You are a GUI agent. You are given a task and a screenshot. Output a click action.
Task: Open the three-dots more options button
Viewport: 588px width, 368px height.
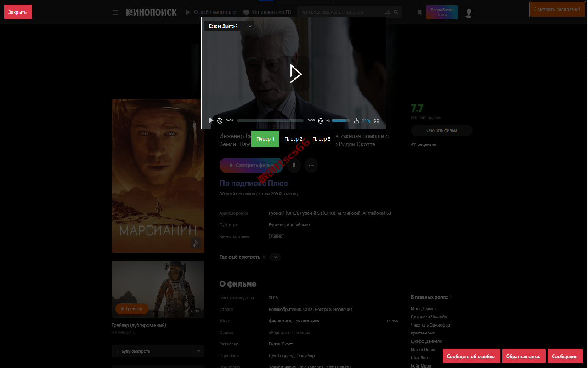pyautogui.click(x=311, y=165)
